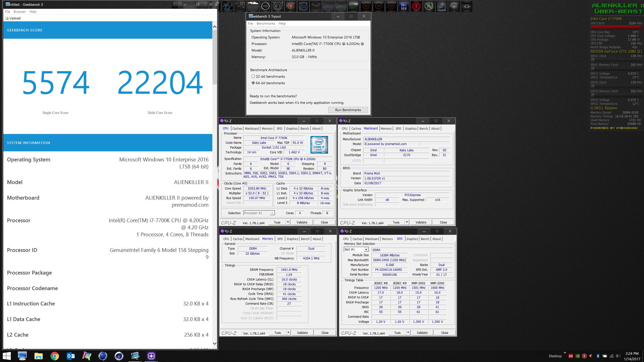The image size is (644, 362).
Task: Expand Tools arrow in CPU-Z Mainboard window
Action: pyautogui.click(x=407, y=222)
